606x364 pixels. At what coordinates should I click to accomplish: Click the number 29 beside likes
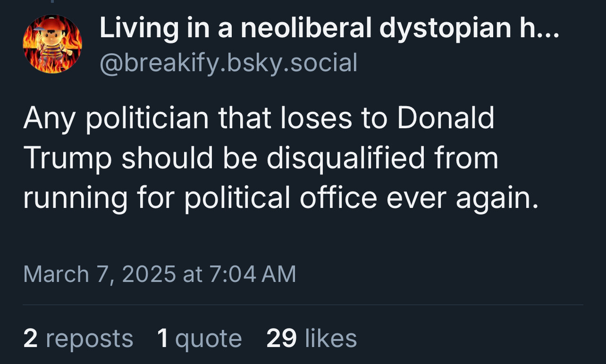coord(282,339)
